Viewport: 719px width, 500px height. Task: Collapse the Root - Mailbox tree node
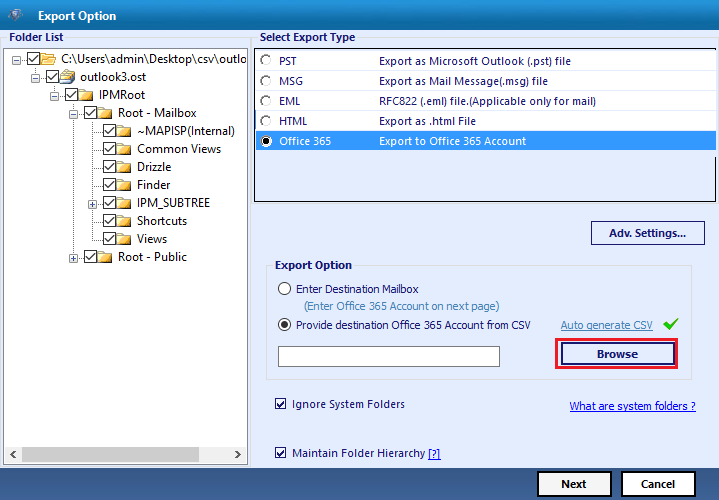[x=73, y=114]
